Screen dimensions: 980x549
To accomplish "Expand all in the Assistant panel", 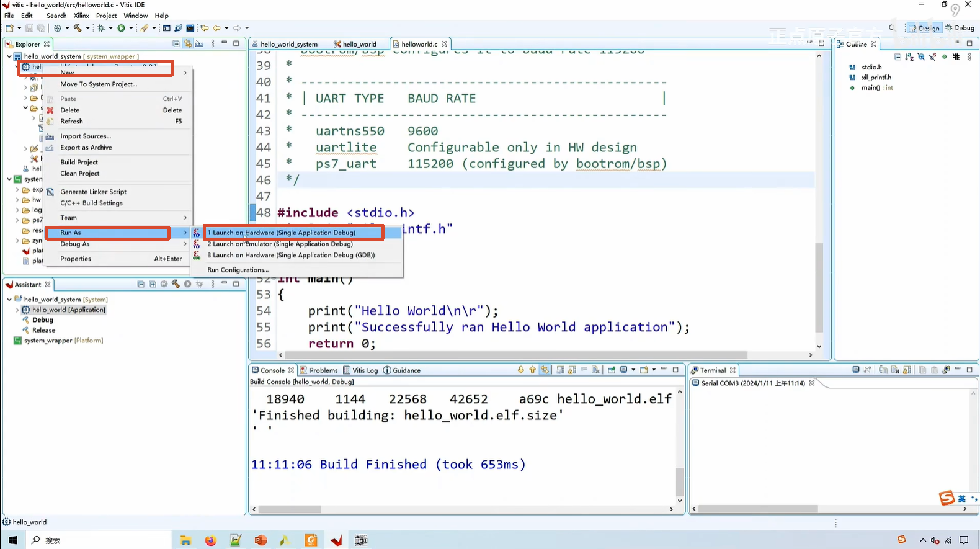I will 153,284.
